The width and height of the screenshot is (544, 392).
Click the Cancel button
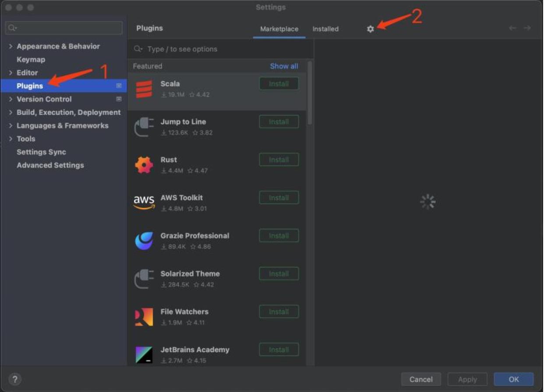[x=421, y=379]
